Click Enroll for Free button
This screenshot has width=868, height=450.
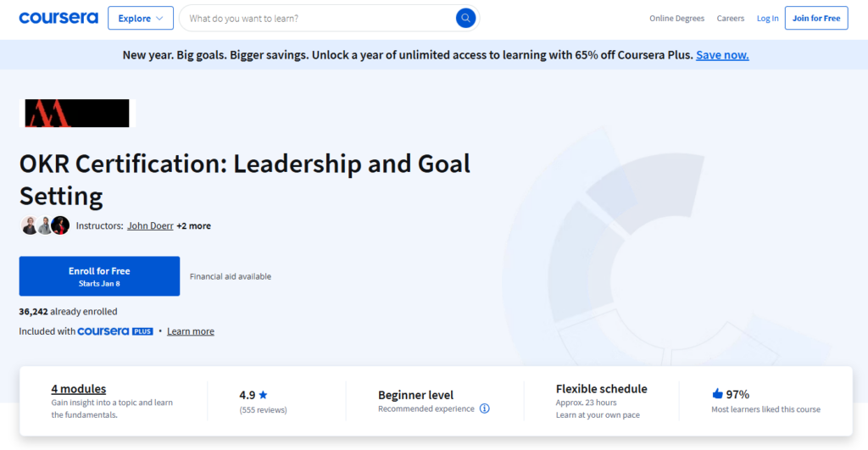[x=100, y=275]
